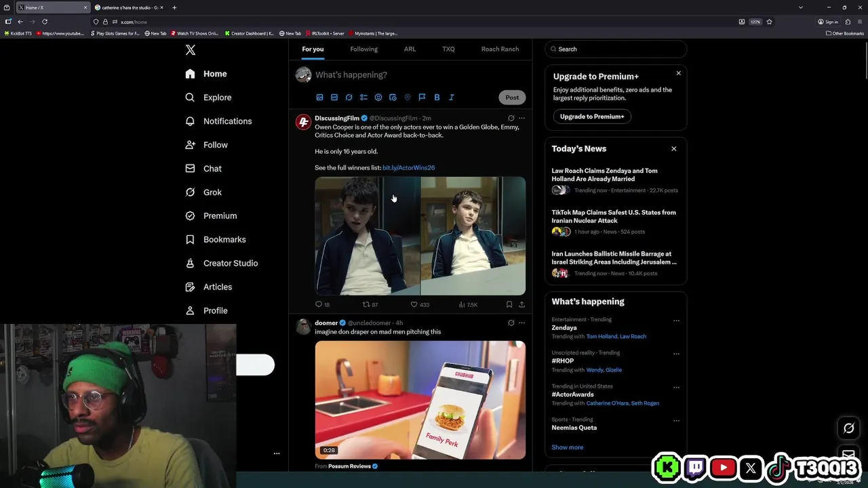Screen dimensions: 868x488
Task: Close the Today's News panel
Action: coord(673,148)
